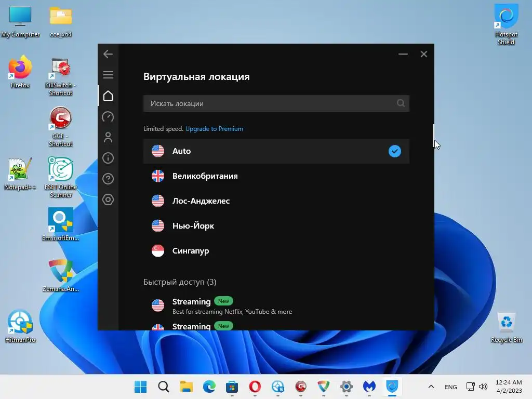The height and width of the screenshot is (399, 532).
Task: Open the speed test gauge icon
Action: (x=108, y=117)
